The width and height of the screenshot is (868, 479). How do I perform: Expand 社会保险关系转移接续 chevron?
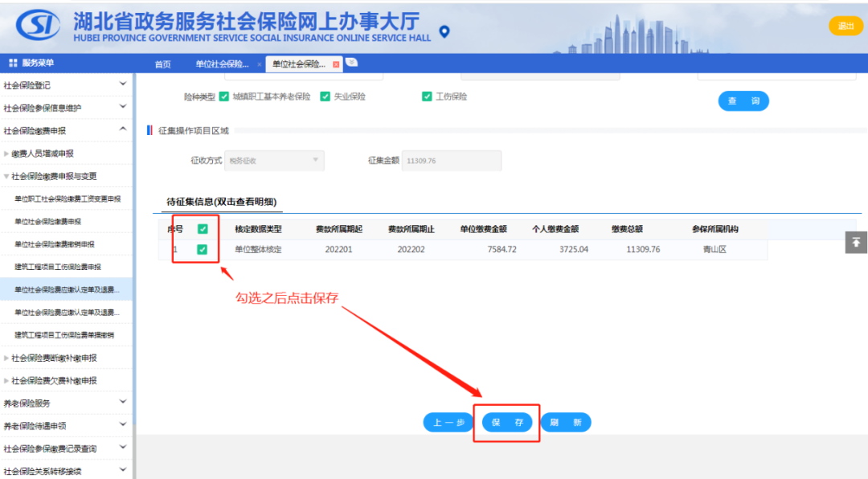(123, 469)
